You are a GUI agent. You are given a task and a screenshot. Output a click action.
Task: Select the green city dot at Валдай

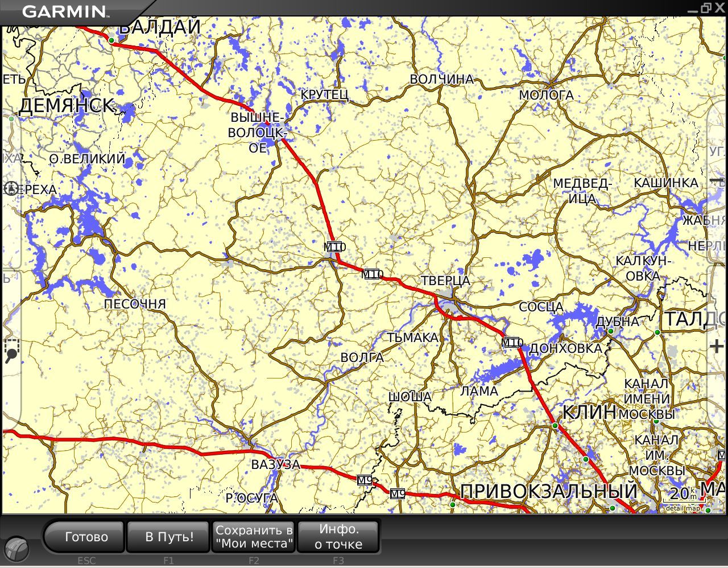(111, 40)
